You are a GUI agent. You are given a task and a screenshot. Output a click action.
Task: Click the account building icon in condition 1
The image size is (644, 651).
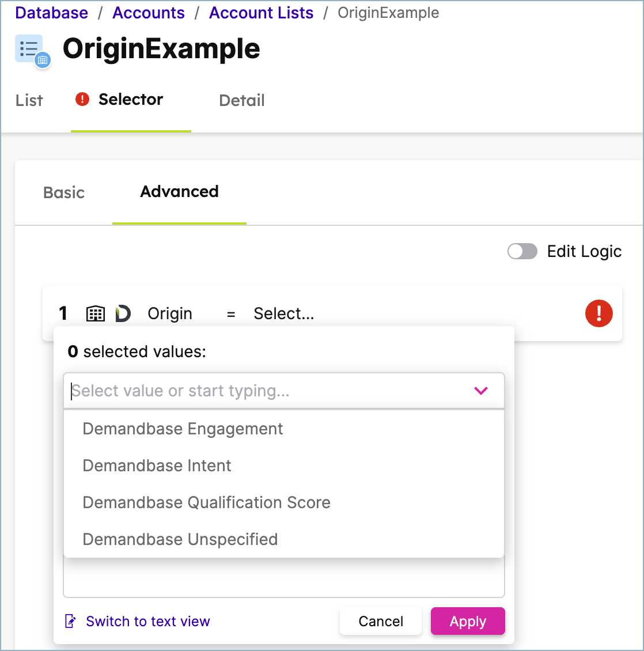click(96, 313)
